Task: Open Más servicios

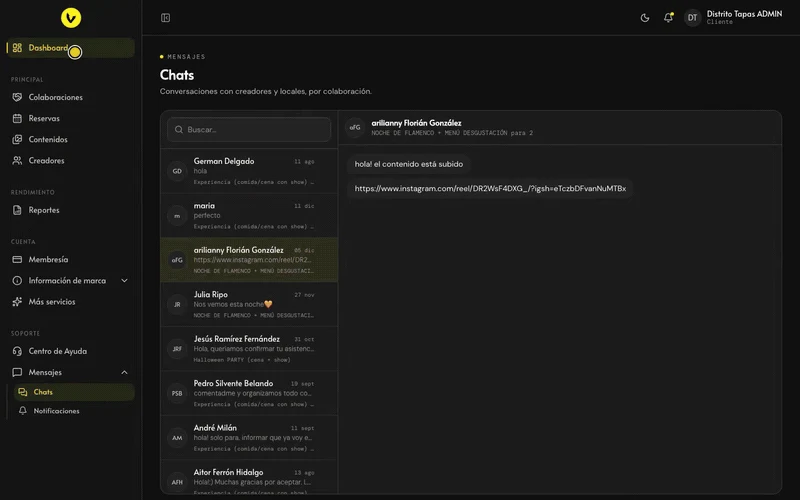Action: (52, 302)
